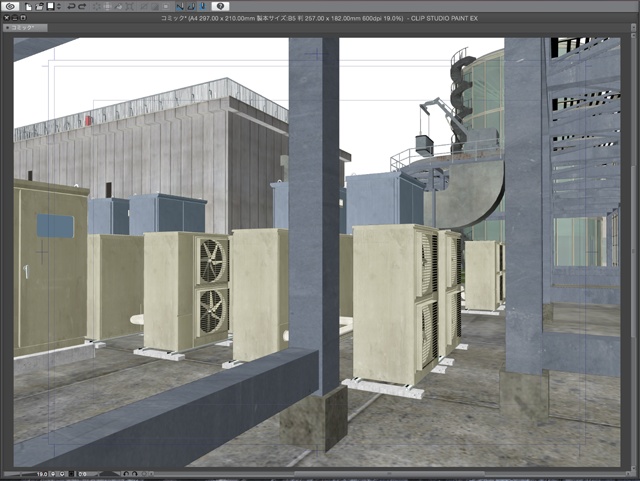Click the Invert selection toolbar icon

(155, 6)
